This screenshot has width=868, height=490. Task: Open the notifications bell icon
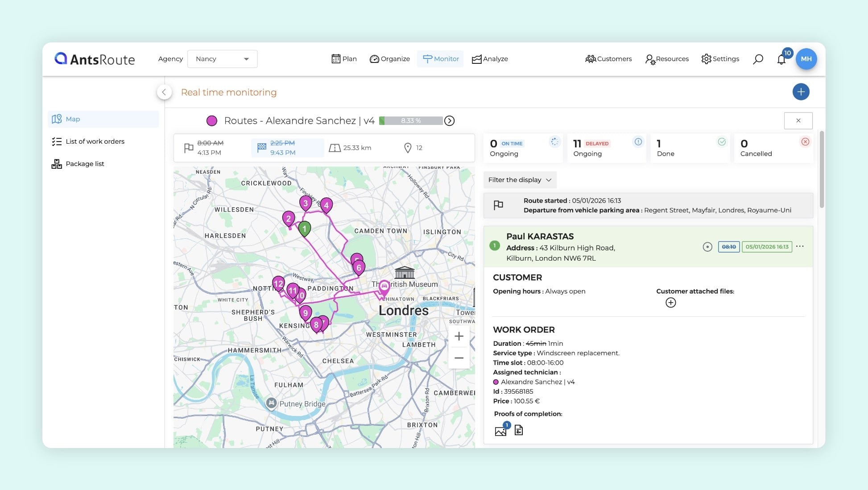point(781,59)
